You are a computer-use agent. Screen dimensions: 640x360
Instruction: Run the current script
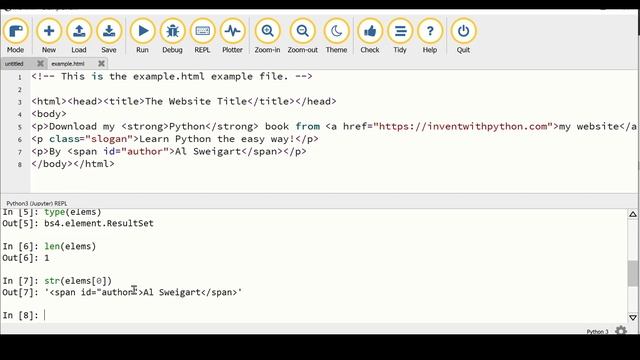[x=142, y=36]
